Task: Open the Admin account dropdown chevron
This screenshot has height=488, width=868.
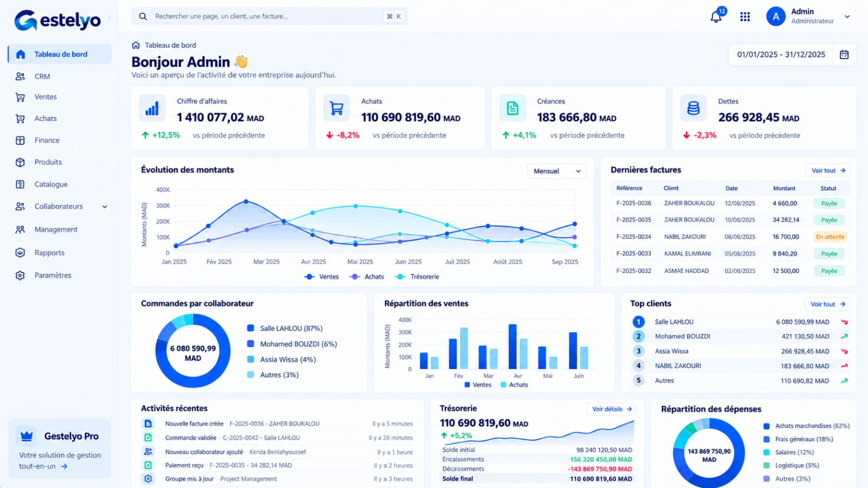Action: coord(847,17)
